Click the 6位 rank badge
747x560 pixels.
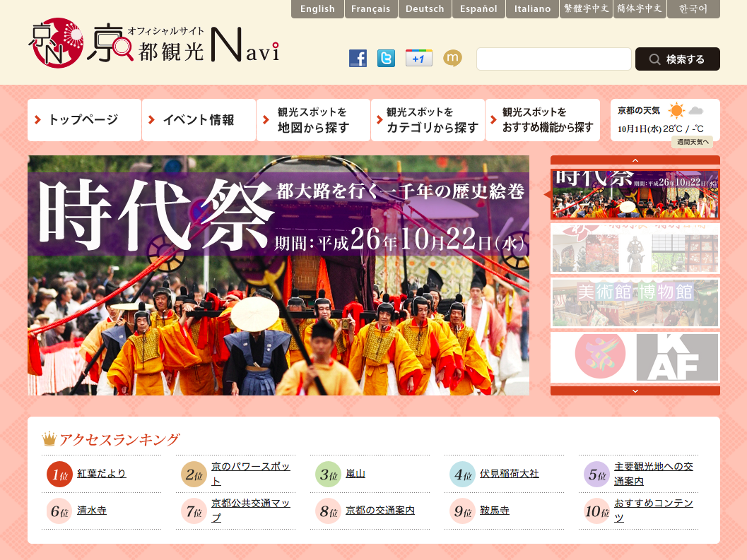coord(59,511)
